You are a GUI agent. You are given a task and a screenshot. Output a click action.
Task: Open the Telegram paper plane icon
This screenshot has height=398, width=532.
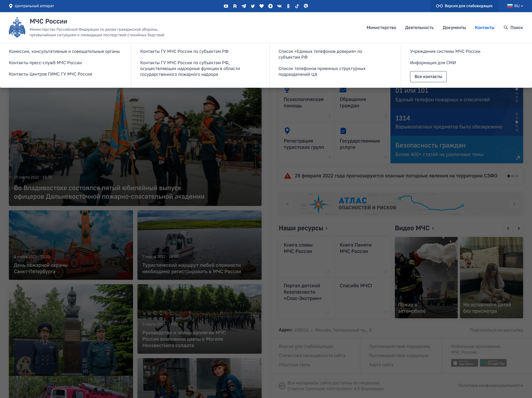point(244,6)
